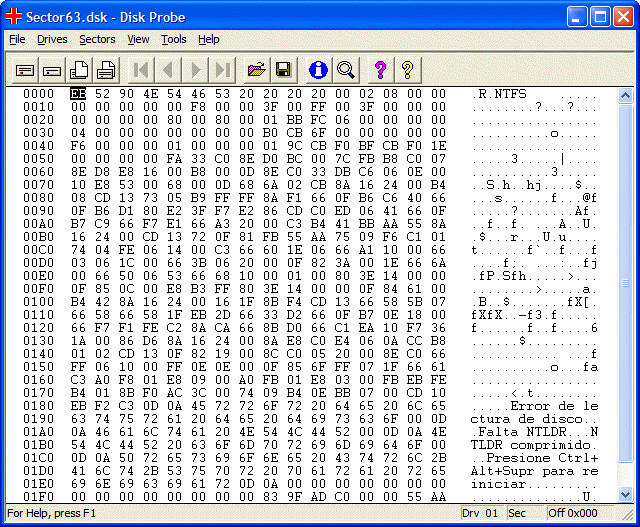Click the Open file folder icon
This screenshot has height=527, width=640.
point(256,70)
